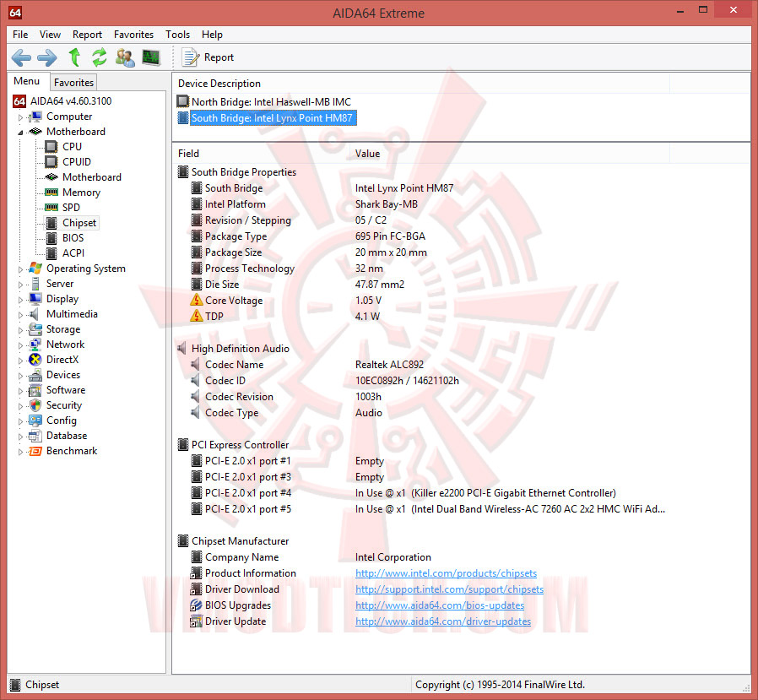Click the Config monitor icon

35,421
